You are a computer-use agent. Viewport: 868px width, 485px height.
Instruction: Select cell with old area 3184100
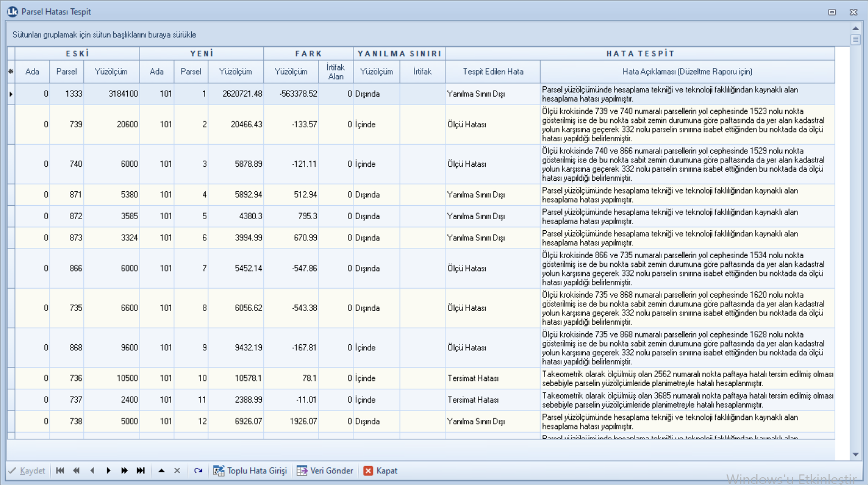pyautogui.click(x=111, y=94)
